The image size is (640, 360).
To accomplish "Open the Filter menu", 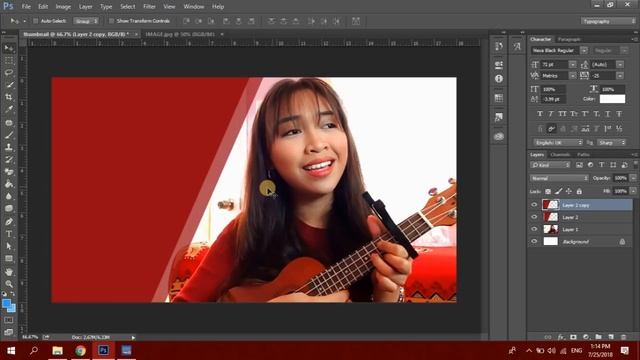I will pos(149,7).
